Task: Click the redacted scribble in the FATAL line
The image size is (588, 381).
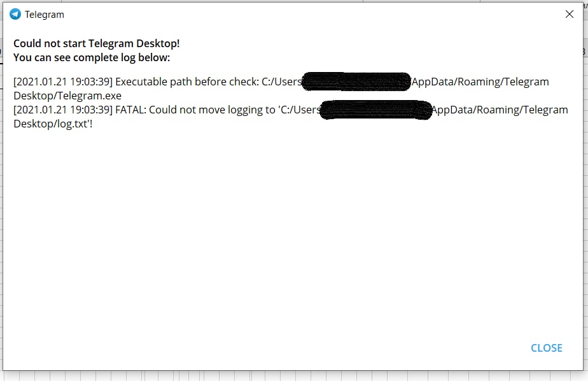Action: click(x=376, y=110)
